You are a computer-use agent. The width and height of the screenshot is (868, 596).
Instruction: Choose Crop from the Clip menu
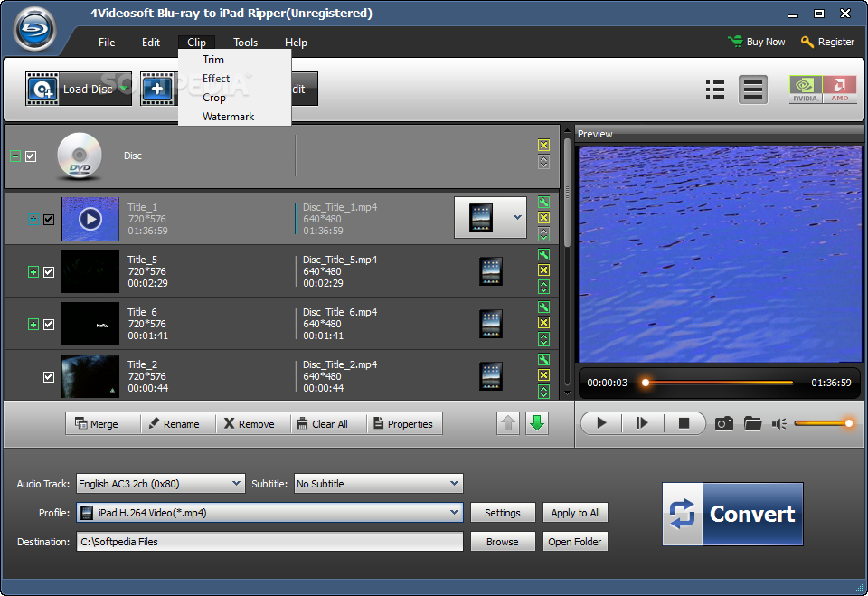[x=235, y=98]
